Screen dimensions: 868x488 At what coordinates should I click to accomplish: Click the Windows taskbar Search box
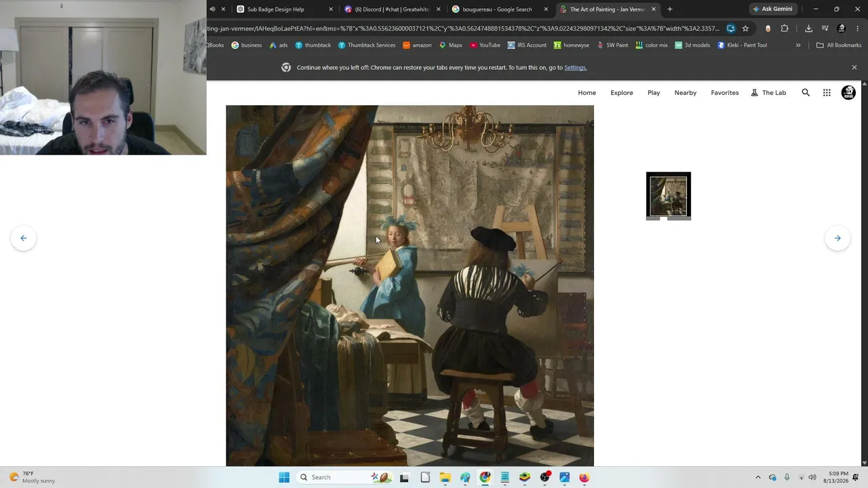coord(346,477)
